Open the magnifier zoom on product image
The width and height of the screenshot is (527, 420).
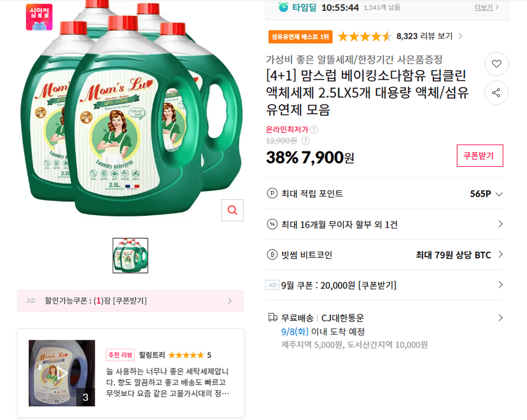(x=232, y=211)
